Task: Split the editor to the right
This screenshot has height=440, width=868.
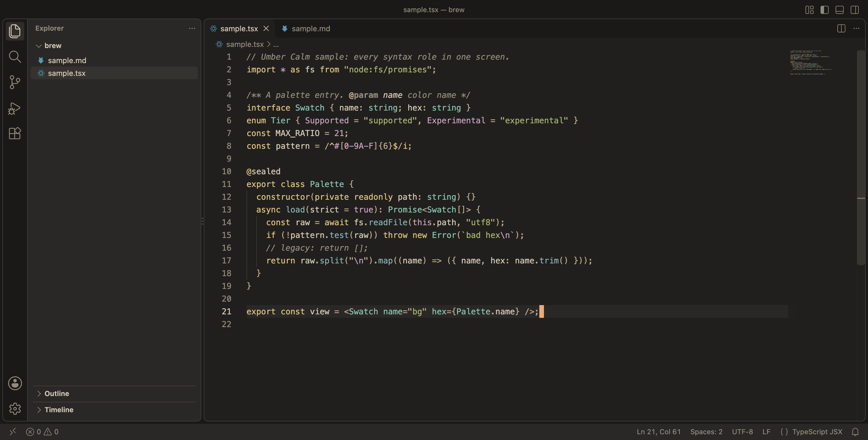Action: point(841,29)
